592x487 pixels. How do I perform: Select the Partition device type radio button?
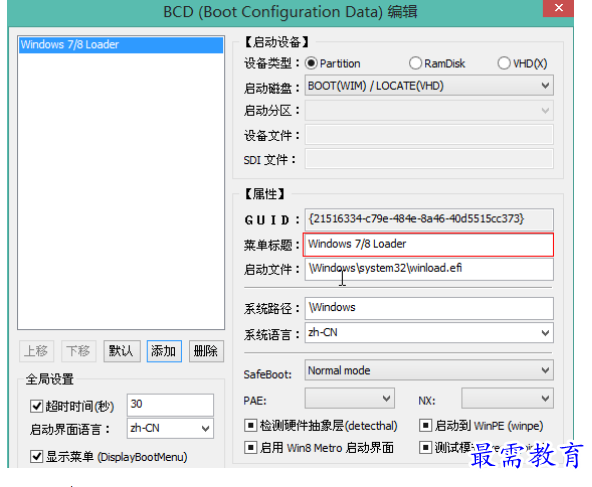(311, 63)
